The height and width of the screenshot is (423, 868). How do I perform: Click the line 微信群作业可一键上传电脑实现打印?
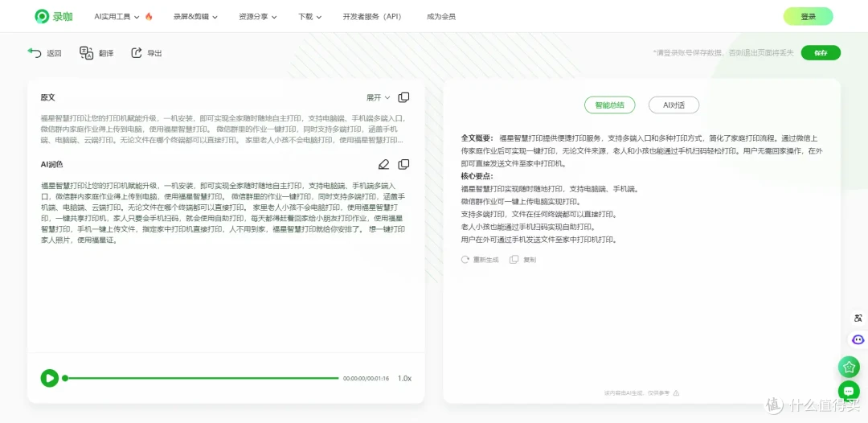click(520, 202)
